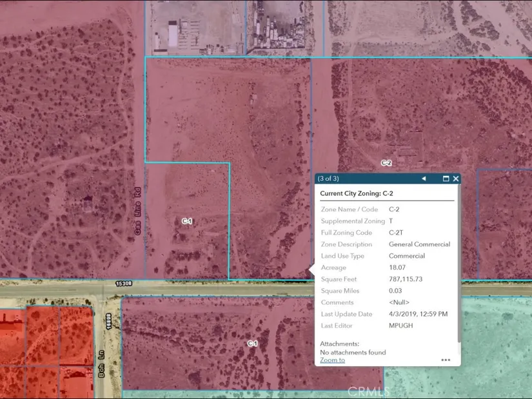Click the 'Zoom to' link
Image resolution: width=532 pixels, height=399 pixels.
[332, 360]
